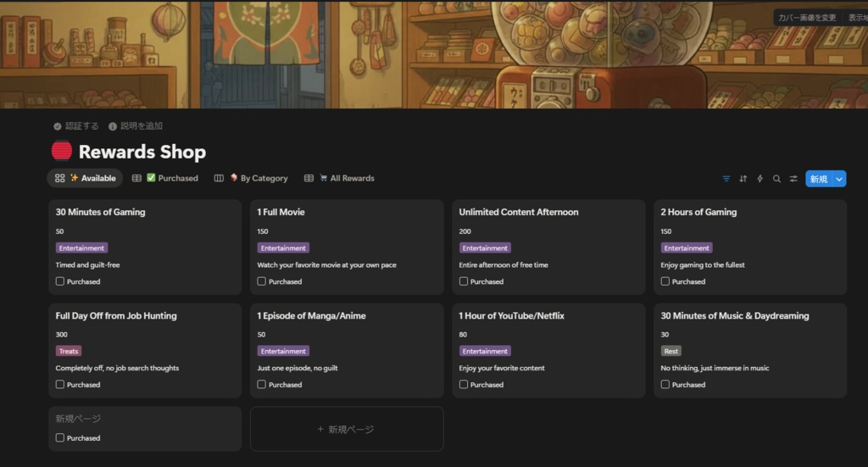Click the sort arrows icon

[743, 179]
